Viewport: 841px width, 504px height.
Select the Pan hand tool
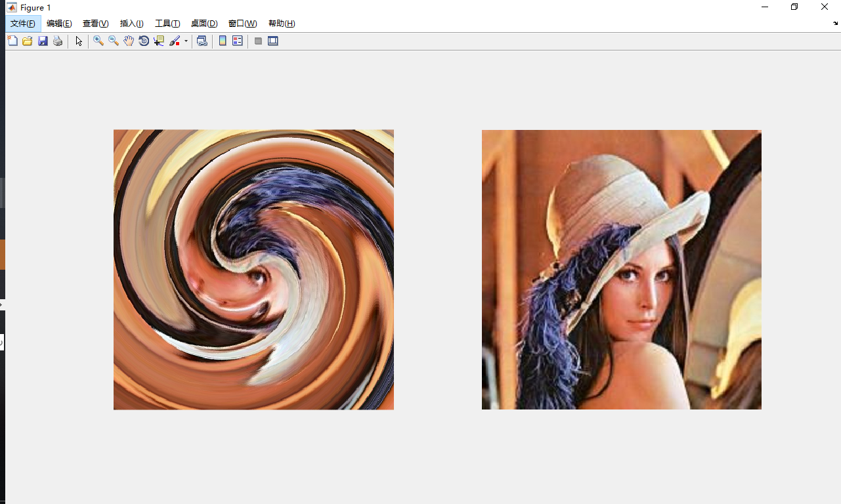point(129,41)
